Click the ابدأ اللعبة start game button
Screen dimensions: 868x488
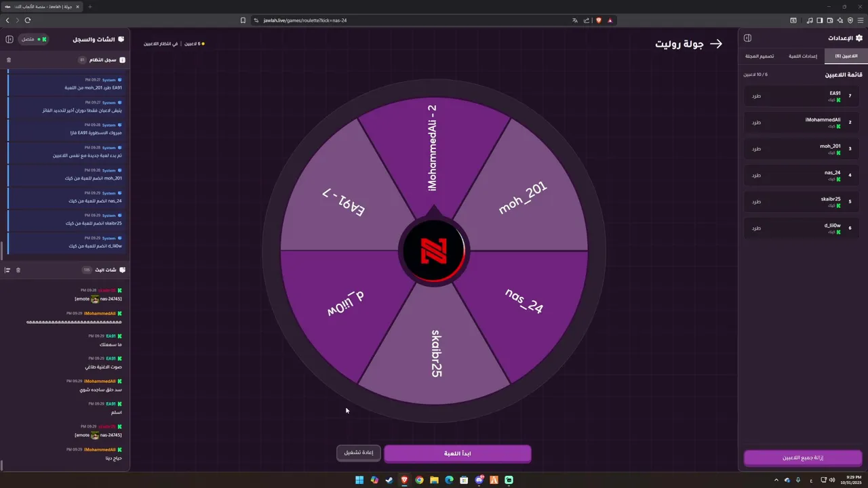(x=457, y=453)
